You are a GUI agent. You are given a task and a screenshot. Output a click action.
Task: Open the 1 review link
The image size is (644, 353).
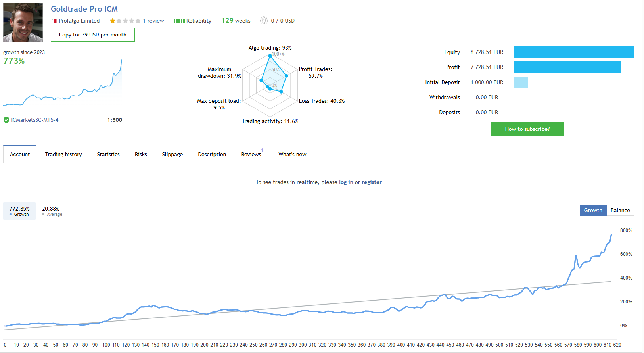[153, 21]
